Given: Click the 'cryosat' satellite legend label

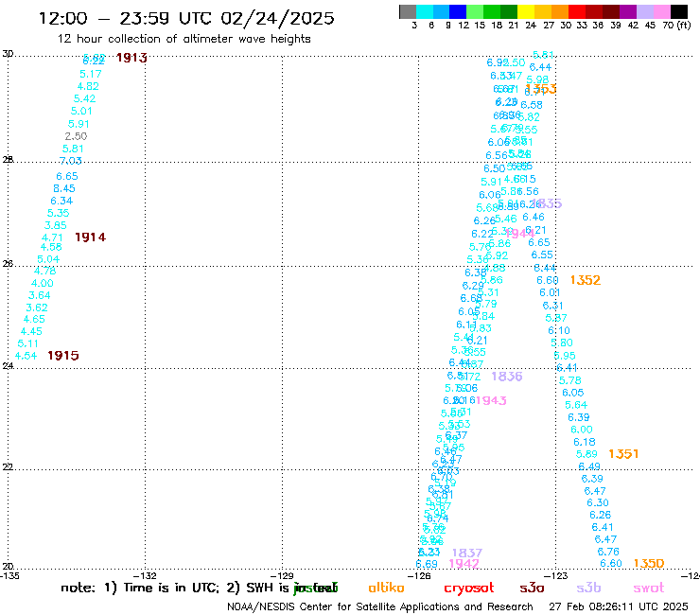Looking at the screenshot, I should click(x=469, y=589).
